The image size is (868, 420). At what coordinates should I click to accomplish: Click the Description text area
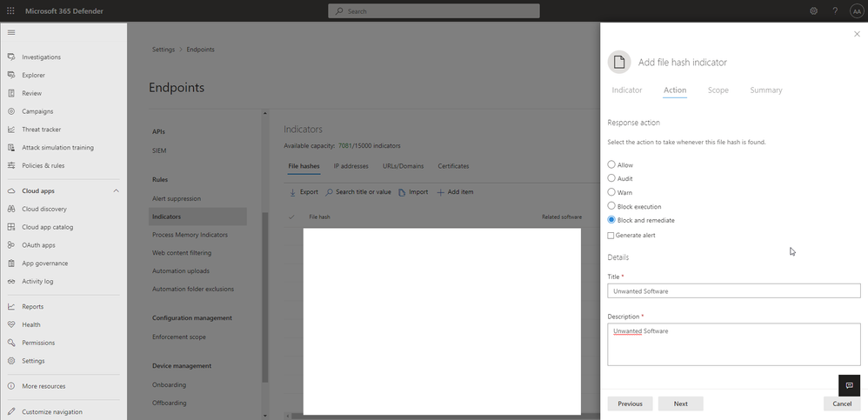[733, 344]
